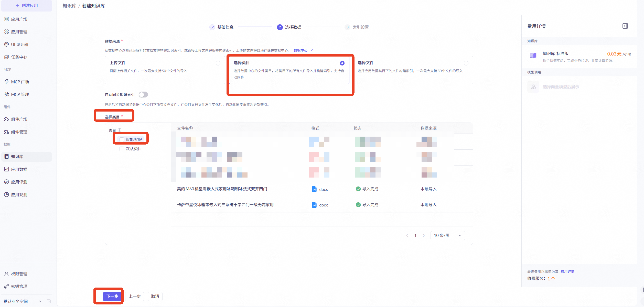Click the 类目 info icon
644x307 pixels.
[120, 130]
